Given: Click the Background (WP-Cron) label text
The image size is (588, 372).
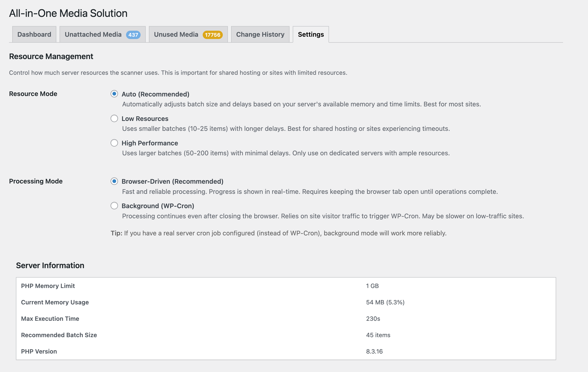Looking at the screenshot, I should [158, 206].
